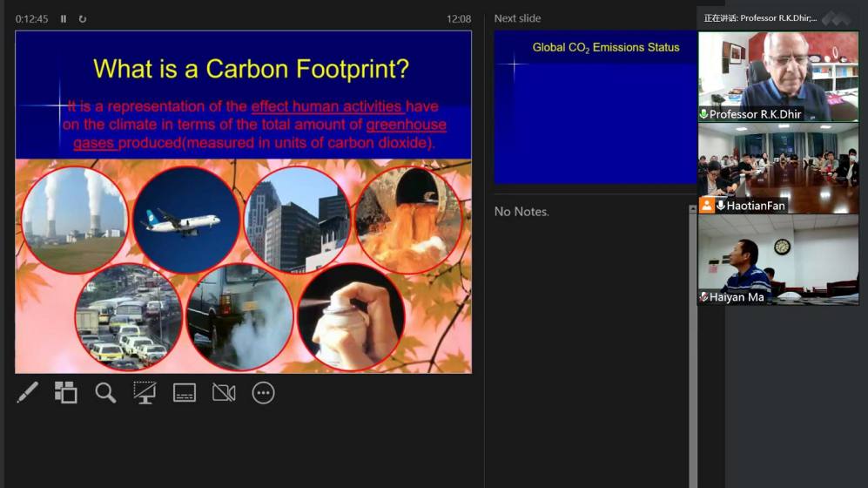Open more slide show options menu

pos(263,393)
